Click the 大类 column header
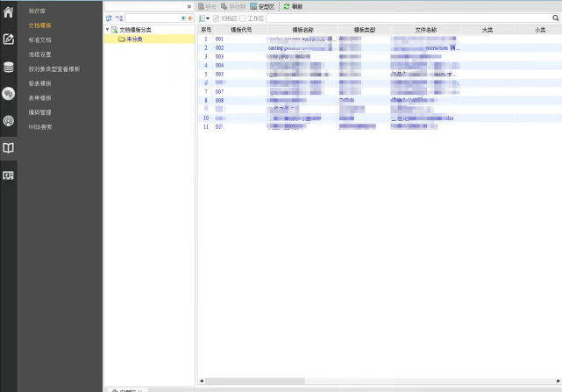The image size is (562, 392). pos(487,30)
